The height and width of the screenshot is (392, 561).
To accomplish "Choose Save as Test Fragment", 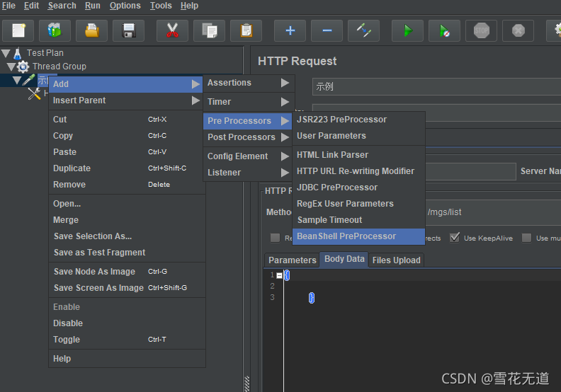I will pyautogui.click(x=125, y=253).
